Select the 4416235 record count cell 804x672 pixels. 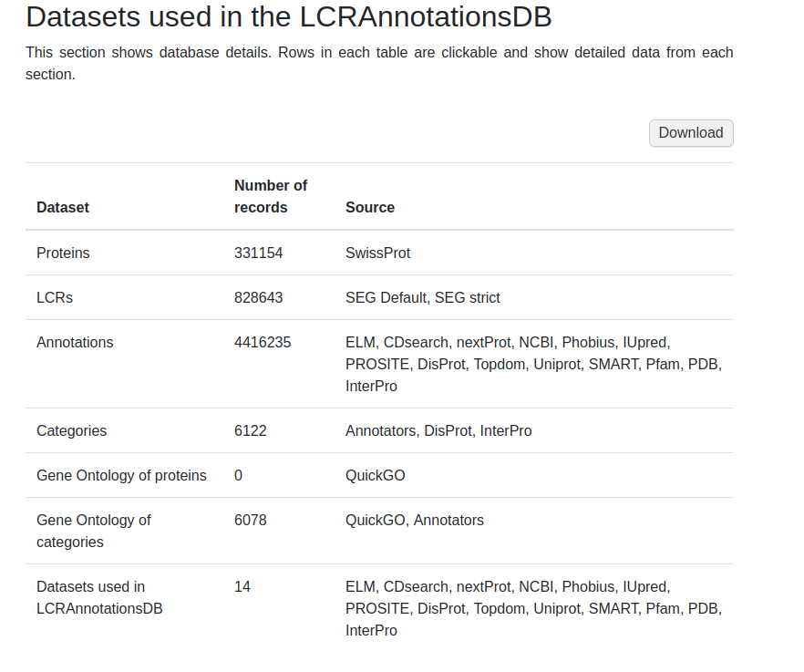click(263, 342)
